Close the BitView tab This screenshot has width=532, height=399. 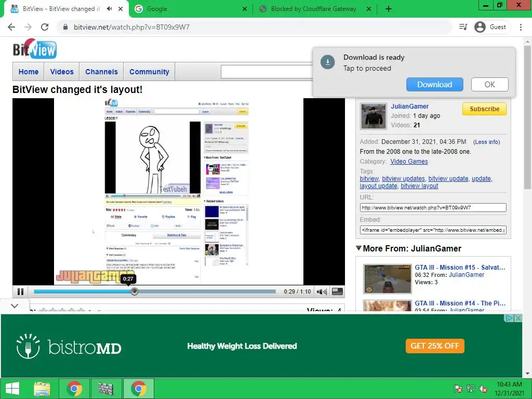pos(121,9)
